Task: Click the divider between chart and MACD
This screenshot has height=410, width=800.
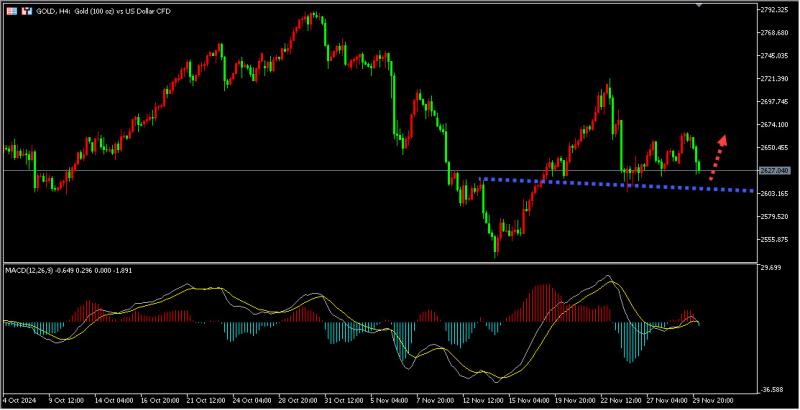Action: point(380,263)
